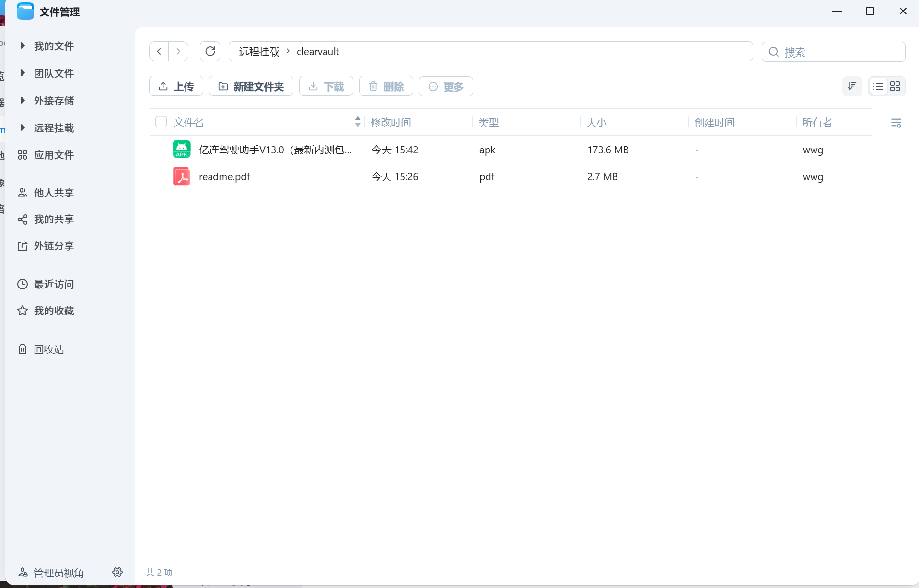
Task: Open admin view settings gear
Action: tap(117, 572)
